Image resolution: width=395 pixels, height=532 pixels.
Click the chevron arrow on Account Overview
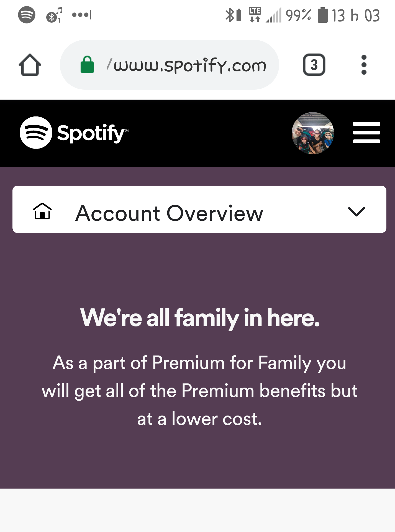pos(356,212)
